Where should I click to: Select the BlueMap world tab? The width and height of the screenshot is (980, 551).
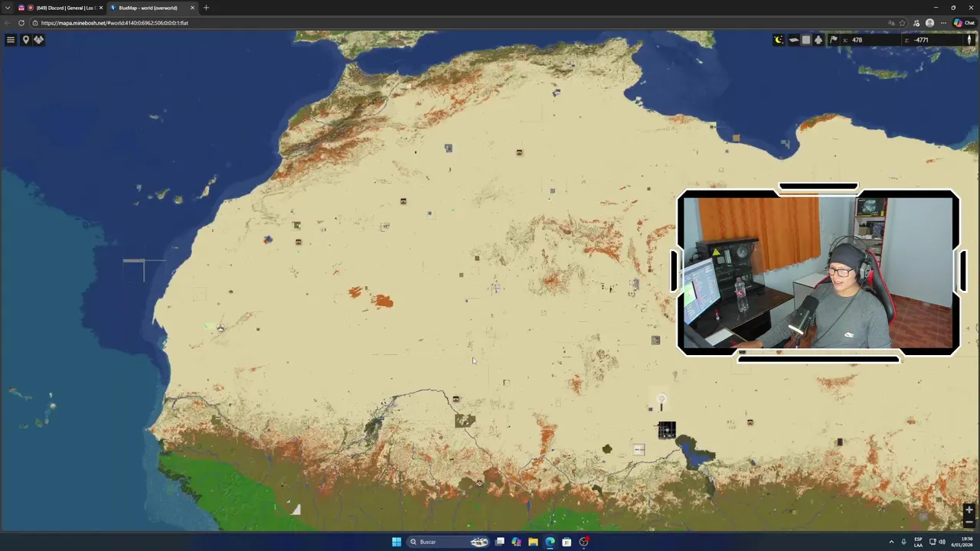tap(152, 8)
